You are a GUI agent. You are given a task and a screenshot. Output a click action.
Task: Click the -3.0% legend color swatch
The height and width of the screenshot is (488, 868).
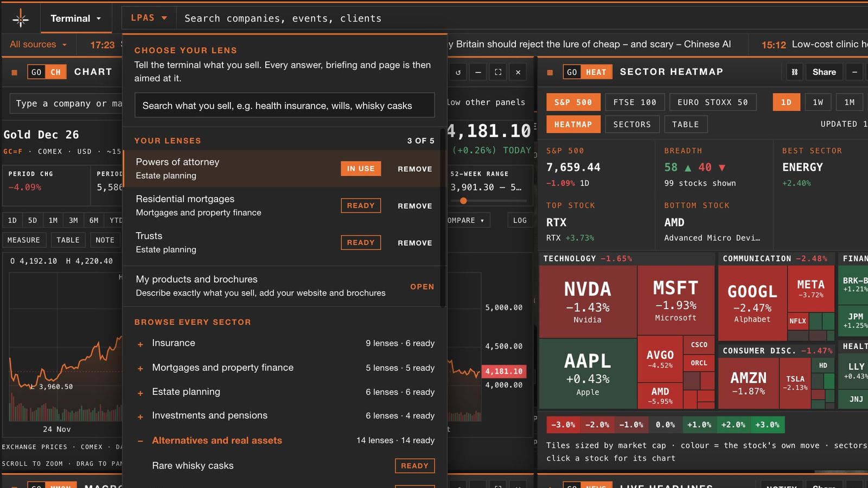563,425
